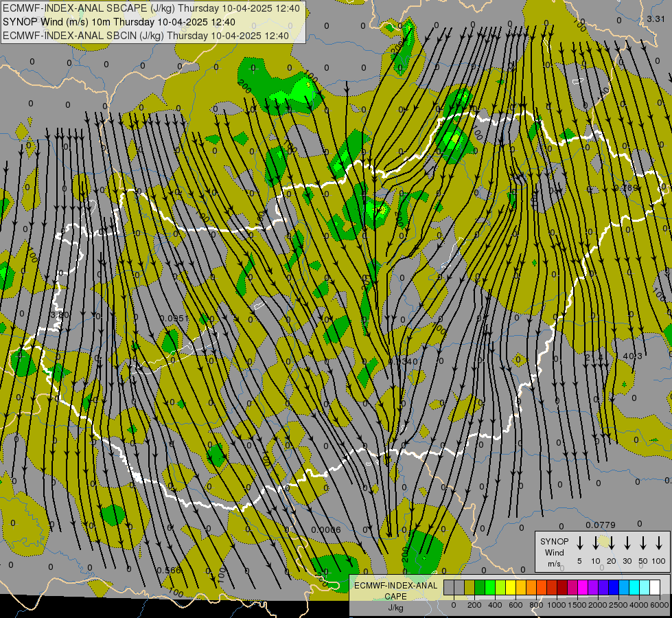Screen dimensions: 672x618
Task: Click the 0.566 value on the map
Action: 168,571
